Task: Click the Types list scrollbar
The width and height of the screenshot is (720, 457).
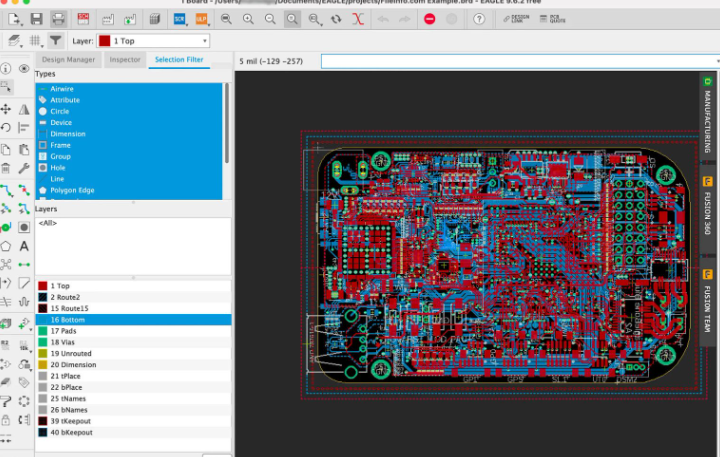Action: [x=226, y=123]
